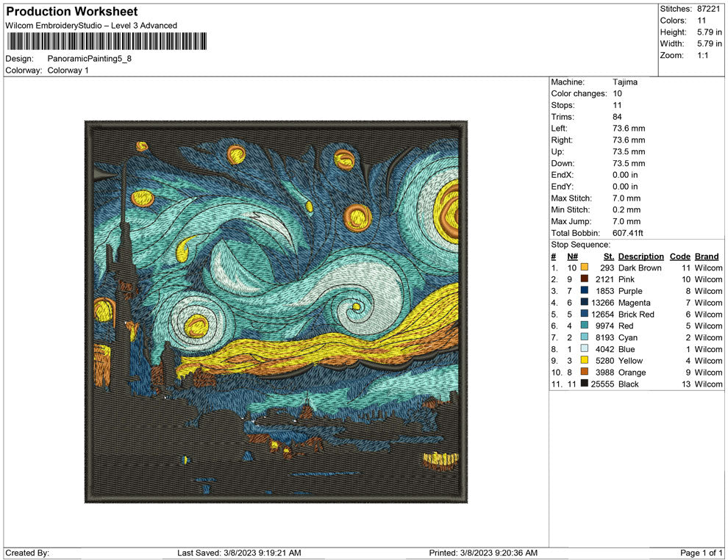Click the Min Stitch value 0.2 mm

(x=627, y=209)
